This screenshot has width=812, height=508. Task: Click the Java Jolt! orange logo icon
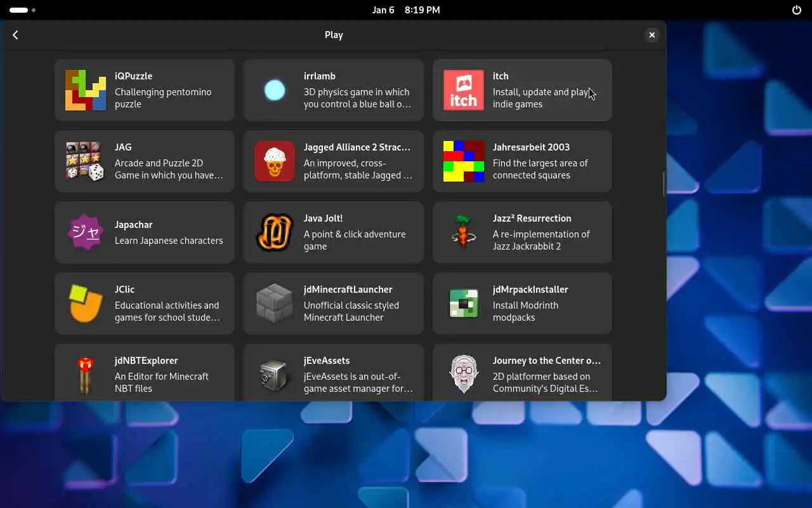pos(274,232)
